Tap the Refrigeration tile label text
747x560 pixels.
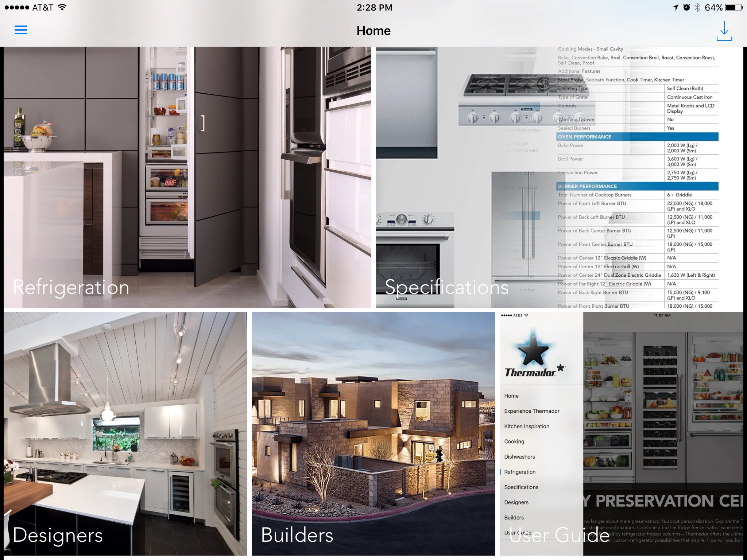coord(71,287)
